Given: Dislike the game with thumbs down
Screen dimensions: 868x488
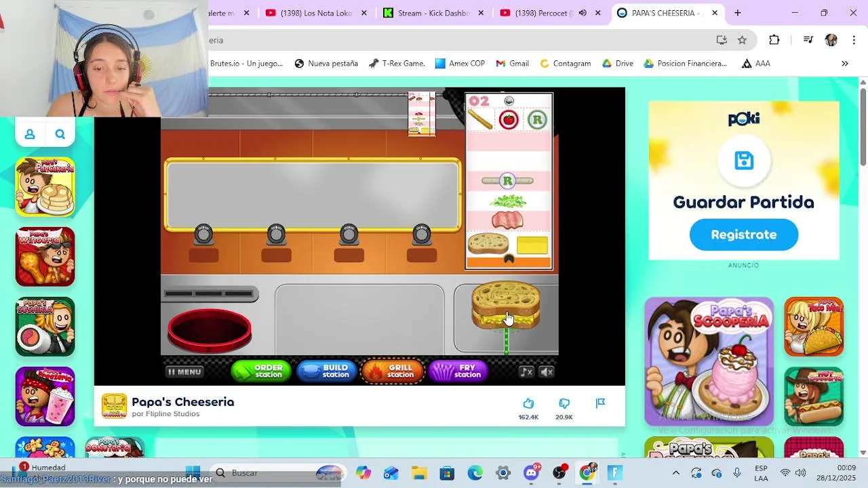Looking at the screenshot, I should click(x=564, y=403).
